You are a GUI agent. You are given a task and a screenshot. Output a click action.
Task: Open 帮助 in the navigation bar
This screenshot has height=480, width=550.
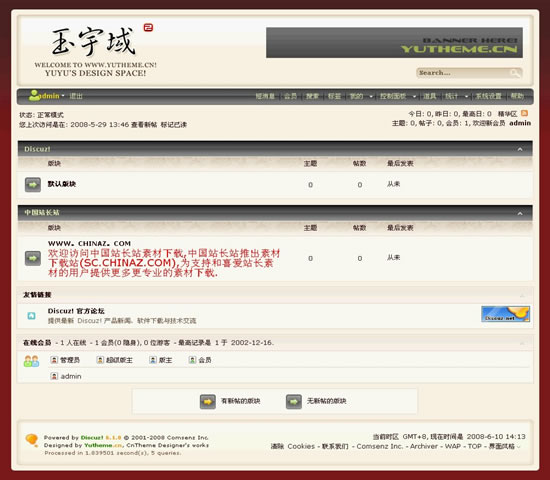coord(517,96)
